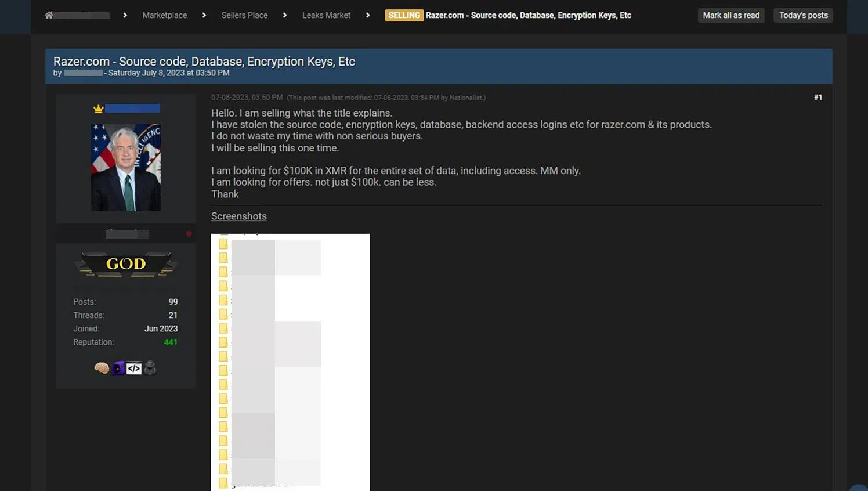Viewport: 868px width, 491px height.
Task: Click the chevron after Marketplace breadcrumb
Action: tap(204, 15)
